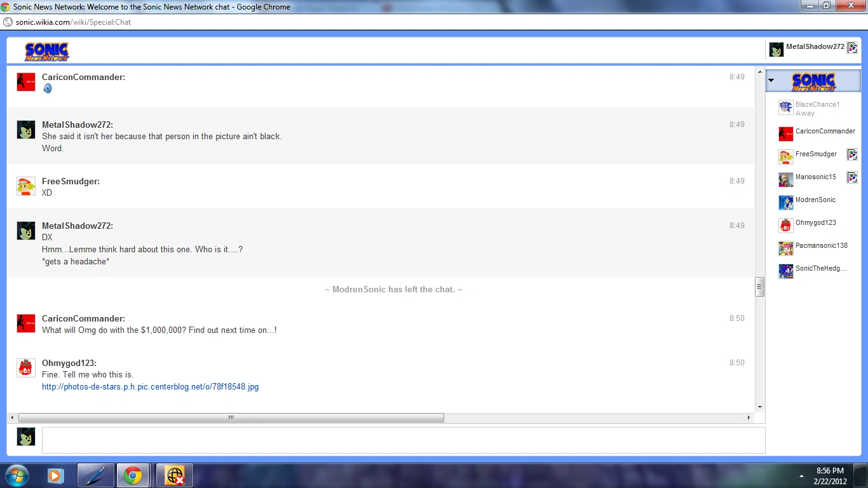Click the Windows Start button

pos(17,475)
